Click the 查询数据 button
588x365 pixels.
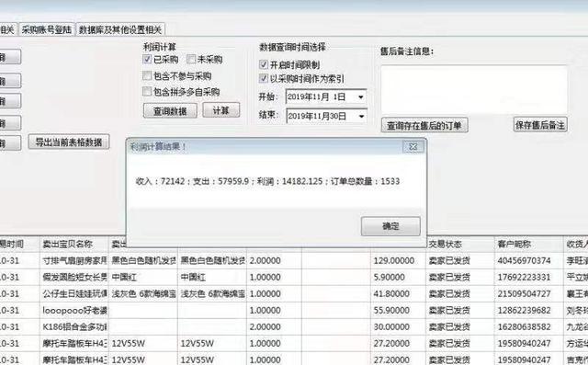click(170, 111)
